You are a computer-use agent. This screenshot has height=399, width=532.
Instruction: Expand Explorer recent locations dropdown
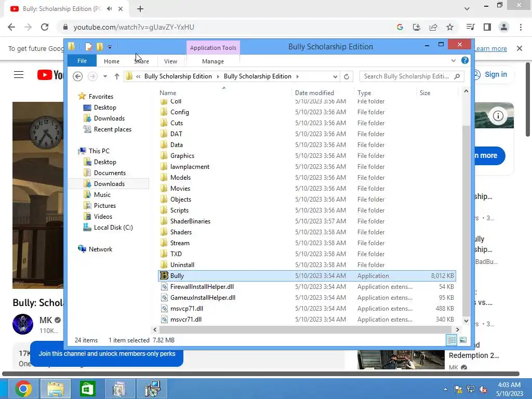pyautogui.click(x=105, y=76)
